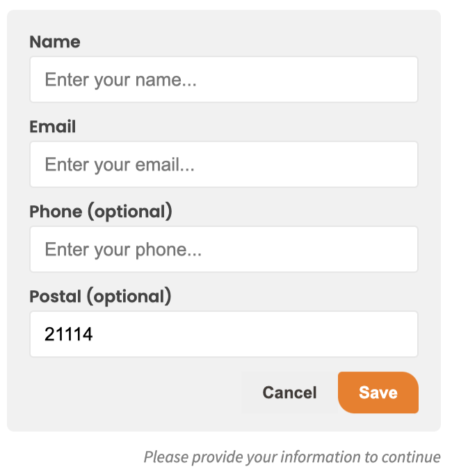Click the "Name" field label
This screenshot has height=476, width=452.
[55, 42]
